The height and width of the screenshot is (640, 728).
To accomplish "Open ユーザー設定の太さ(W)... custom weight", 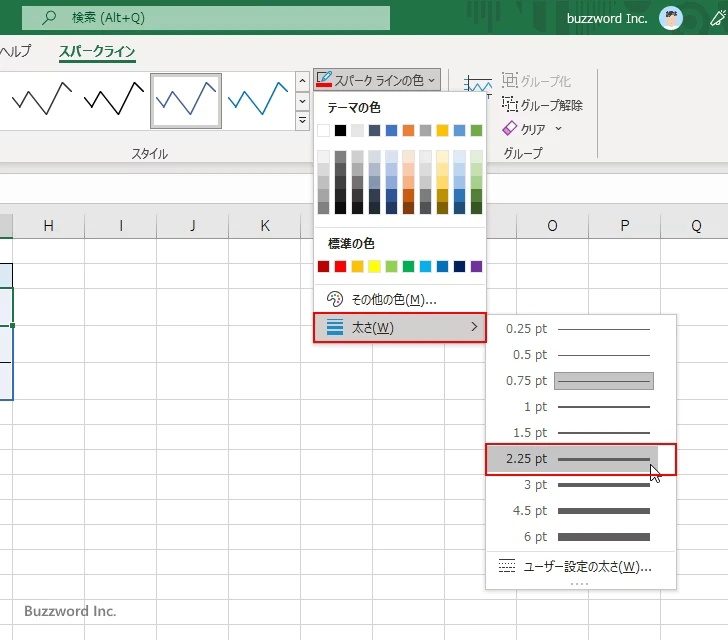I will [x=580, y=567].
